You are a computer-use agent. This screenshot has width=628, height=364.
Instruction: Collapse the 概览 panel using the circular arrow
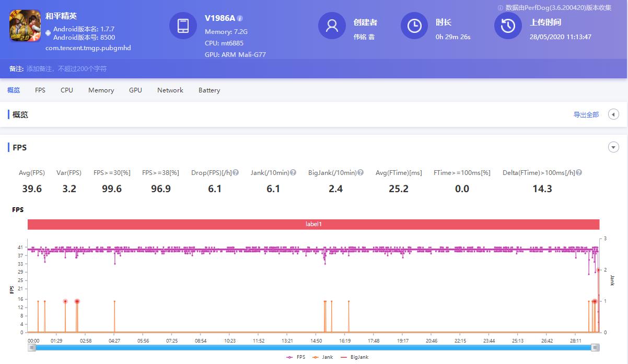(613, 114)
